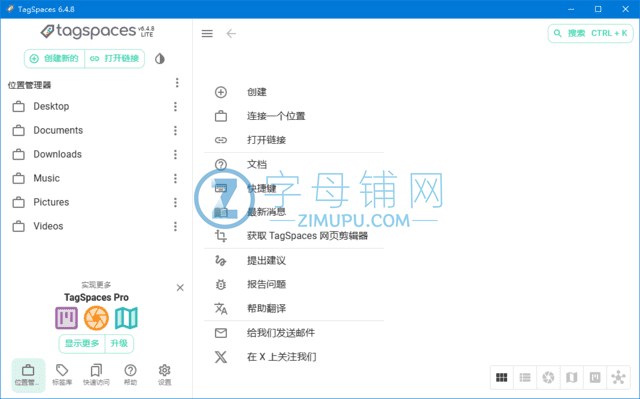Open Videos location options menu

(175, 226)
